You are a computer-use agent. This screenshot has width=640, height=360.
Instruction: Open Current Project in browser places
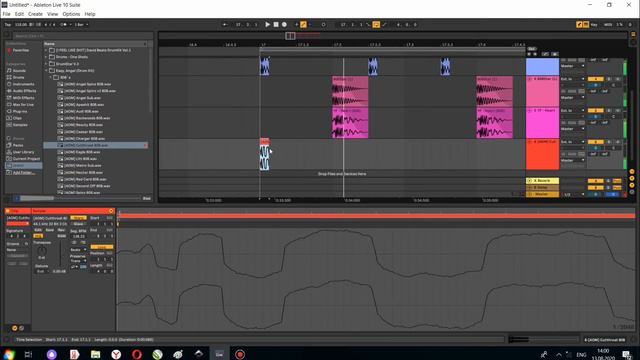[x=26, y=158]
